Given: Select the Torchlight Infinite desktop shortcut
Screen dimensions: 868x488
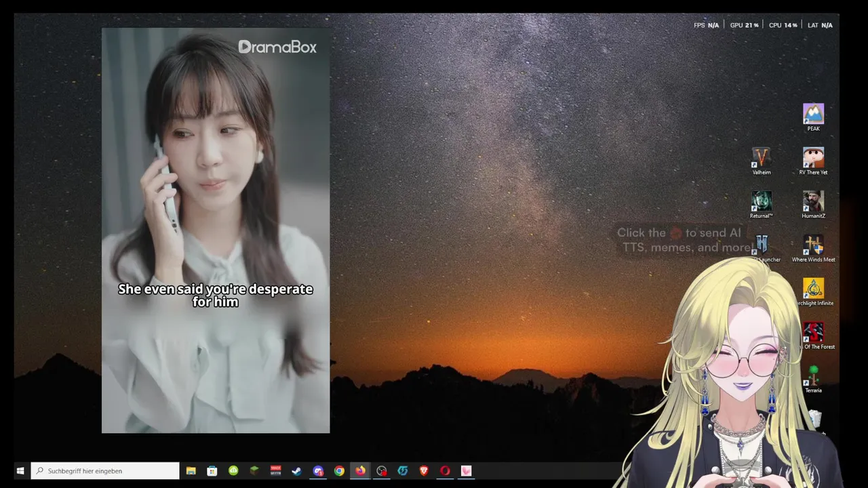Looking at the screenshot, I should coord(813,292).
